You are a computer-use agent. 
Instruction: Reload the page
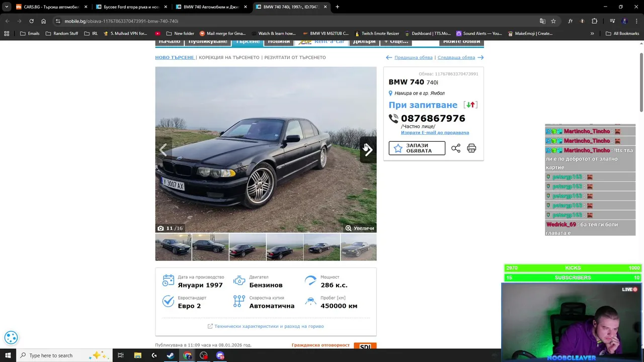pyautogui.click(x=31, y=21)
